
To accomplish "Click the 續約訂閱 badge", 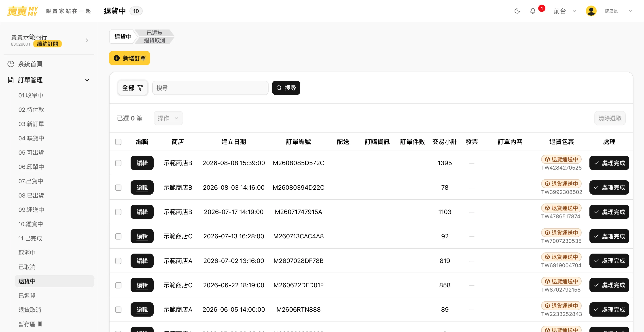I will pos(47,44).
